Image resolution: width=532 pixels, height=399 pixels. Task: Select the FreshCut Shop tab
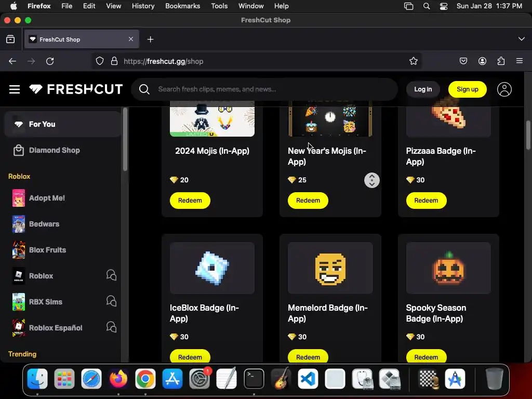[82, 39]
